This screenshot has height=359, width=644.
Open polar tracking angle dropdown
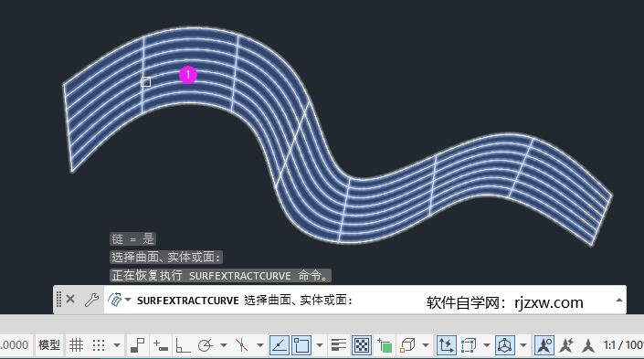click(x=224, y=345)
